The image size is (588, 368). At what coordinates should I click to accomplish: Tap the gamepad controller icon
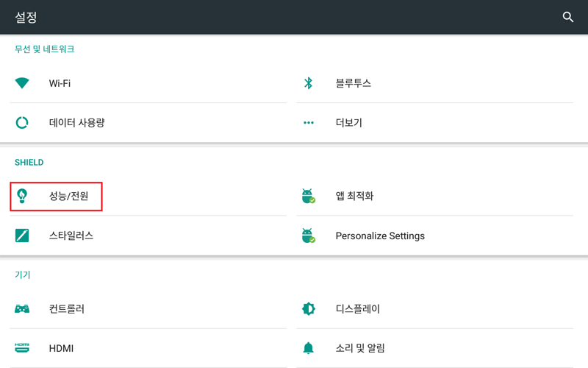point(22,308)
